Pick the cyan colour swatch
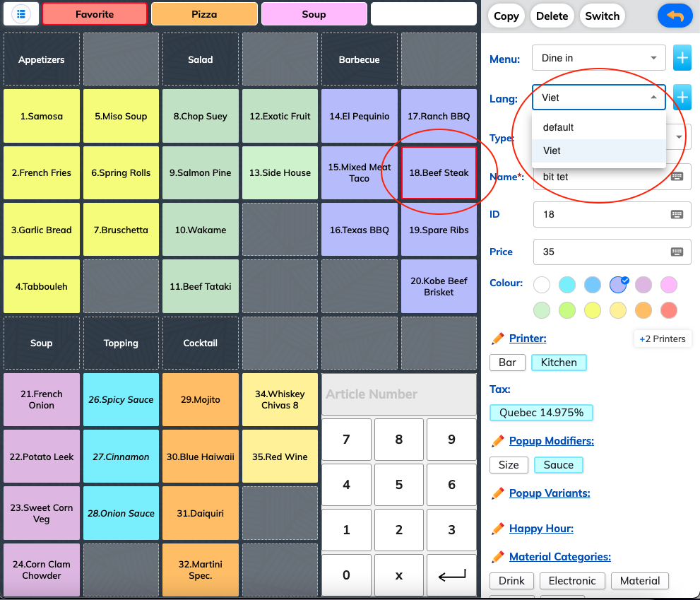 click(x=567, y=285)
